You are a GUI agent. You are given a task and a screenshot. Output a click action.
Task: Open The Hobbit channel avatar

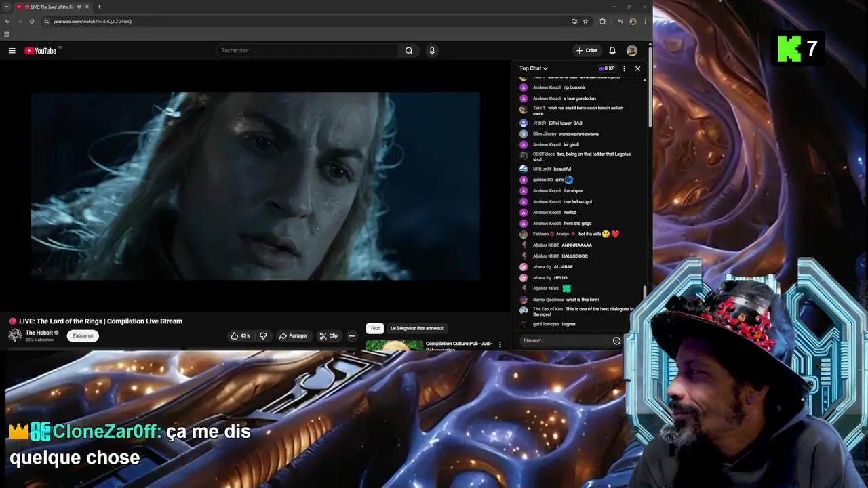point(15,335)
